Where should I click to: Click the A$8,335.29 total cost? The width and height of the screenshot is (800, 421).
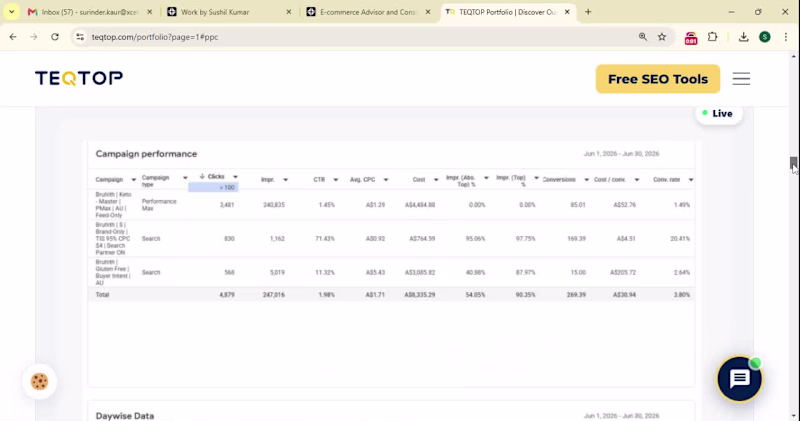tap(420, 294)
